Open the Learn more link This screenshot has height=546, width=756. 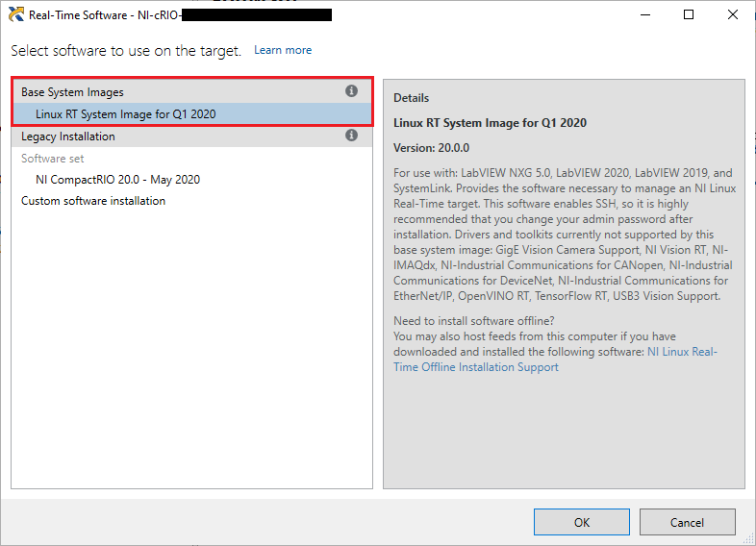pyautogui.click(x=283, y=50)
